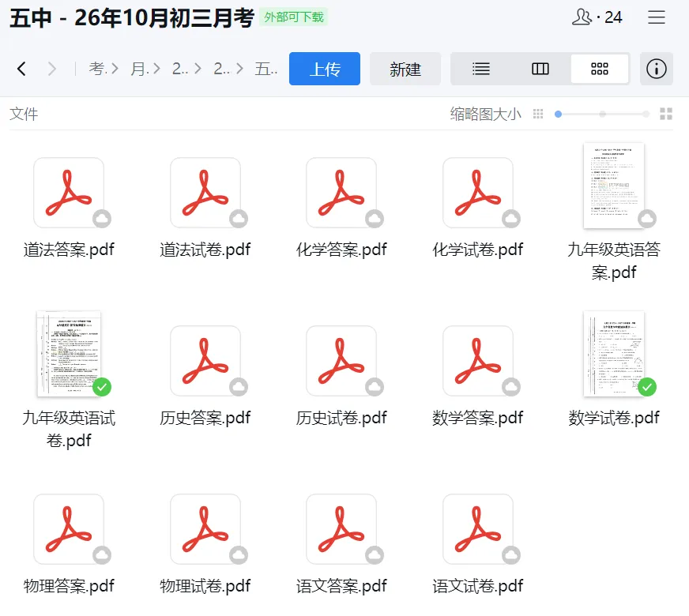Set thumbnail slider to middle stop
Image resolution: width=689 pixels, height=616 pixels.
pyautogui.click(x=602, y=115)
